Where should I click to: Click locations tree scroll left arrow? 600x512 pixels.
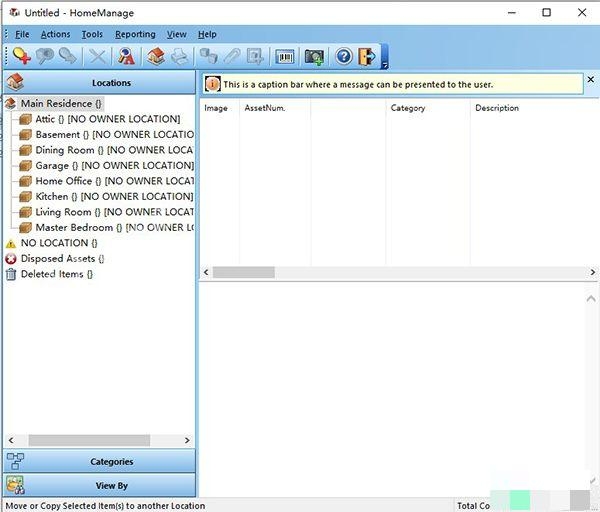[x=11, y=440]
